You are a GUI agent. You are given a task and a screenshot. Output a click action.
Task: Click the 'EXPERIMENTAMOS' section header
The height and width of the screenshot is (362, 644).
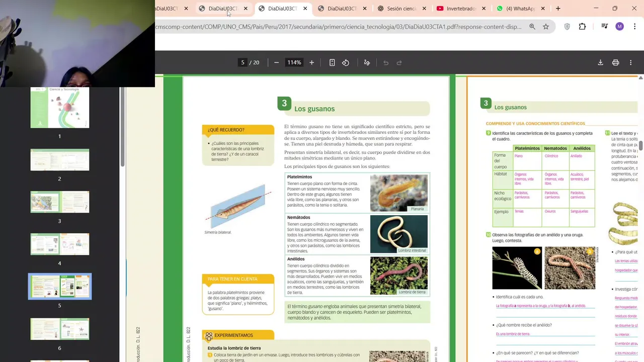(x=238, y=335)
